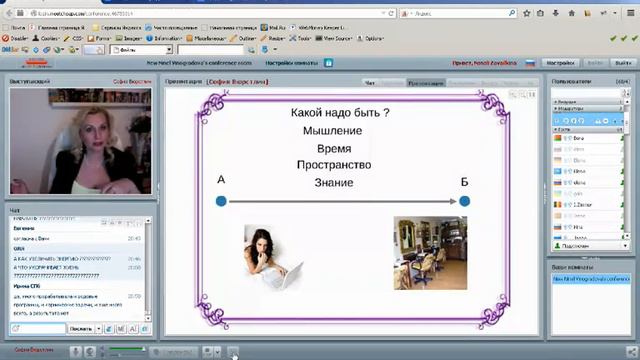Viewport: 640px width, 360px height.
Task: Open the Tools menu in Web Developer toolbar
Action: (301, 38)
